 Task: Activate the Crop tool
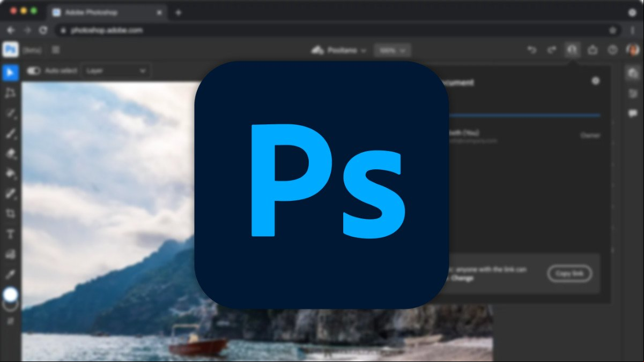[x=10, y=214]
